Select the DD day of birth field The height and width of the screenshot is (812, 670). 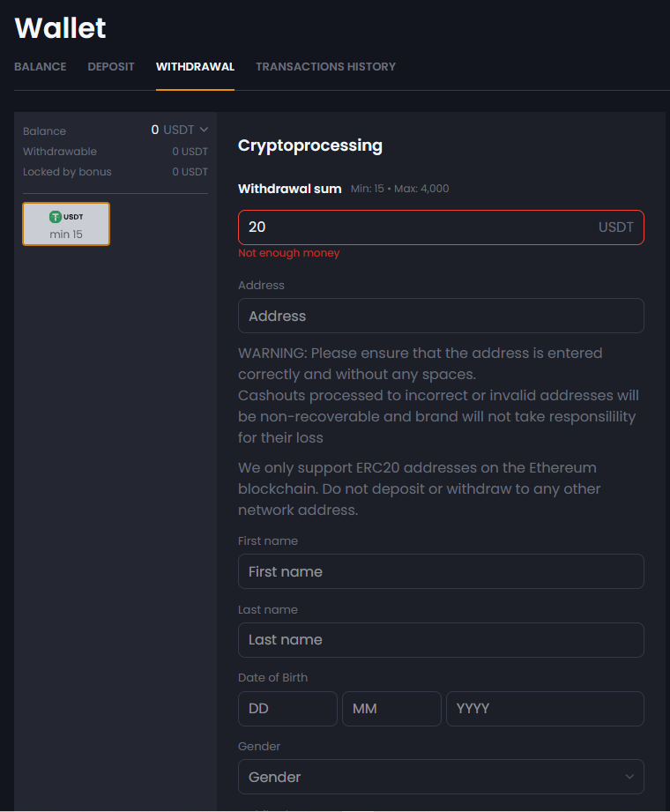pyautogui.click(x=287, y=709)
